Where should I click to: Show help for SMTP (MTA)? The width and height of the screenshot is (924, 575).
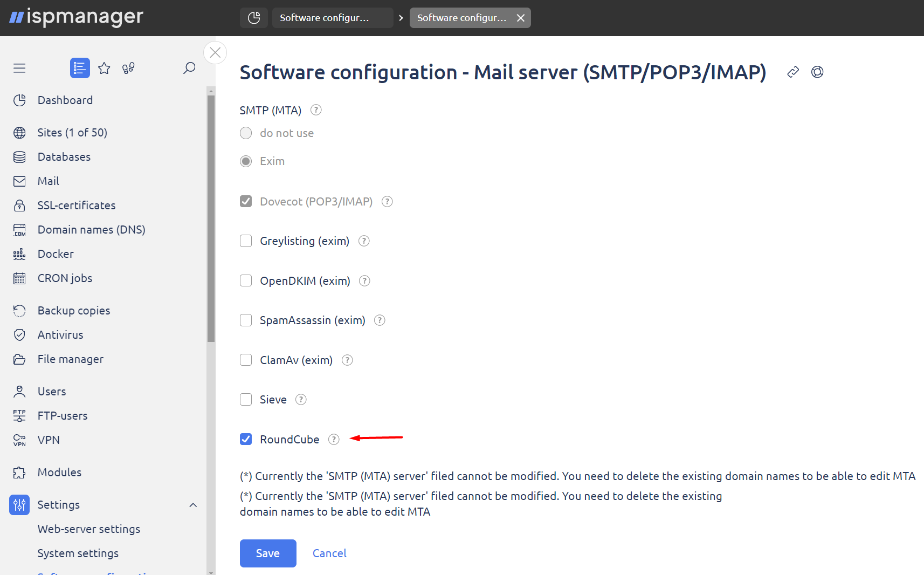coord(316,110)
